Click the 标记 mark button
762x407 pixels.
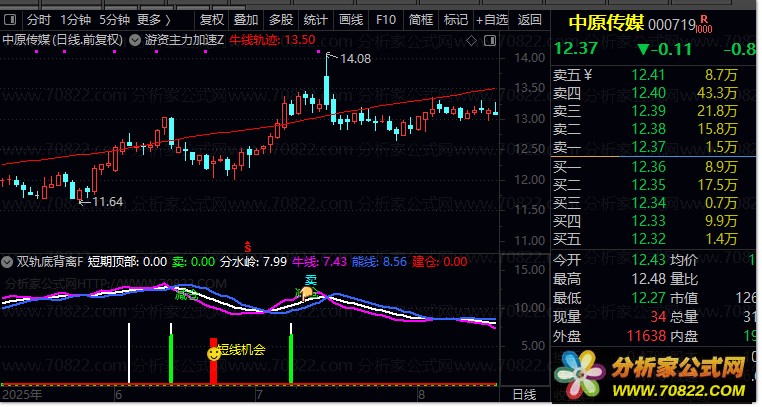[456, 20]
